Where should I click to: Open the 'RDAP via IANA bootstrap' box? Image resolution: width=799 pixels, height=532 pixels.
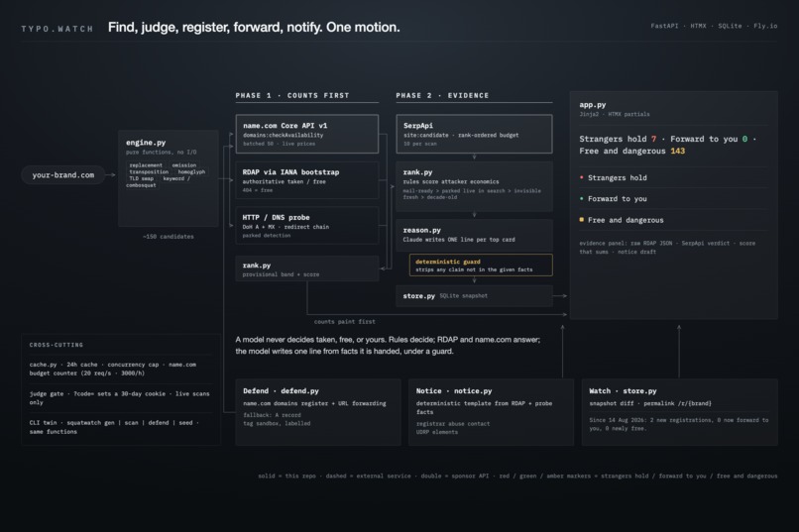click(306, 180)
